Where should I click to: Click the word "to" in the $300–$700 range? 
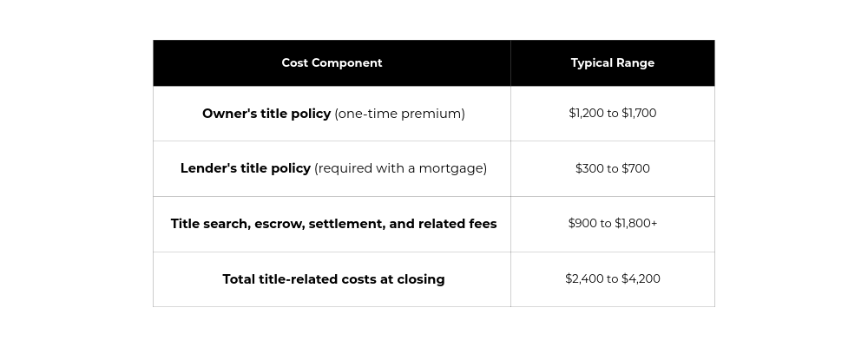tap(613, 168)
